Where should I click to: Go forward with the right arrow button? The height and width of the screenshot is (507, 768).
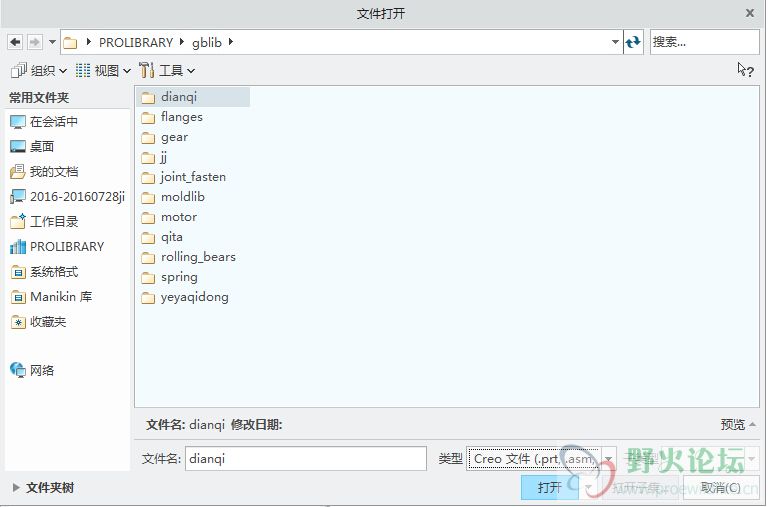[x=34, y=43]
